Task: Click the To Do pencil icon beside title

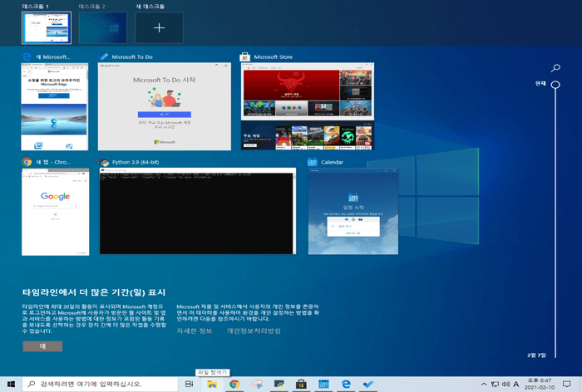Action: [104, 56]
